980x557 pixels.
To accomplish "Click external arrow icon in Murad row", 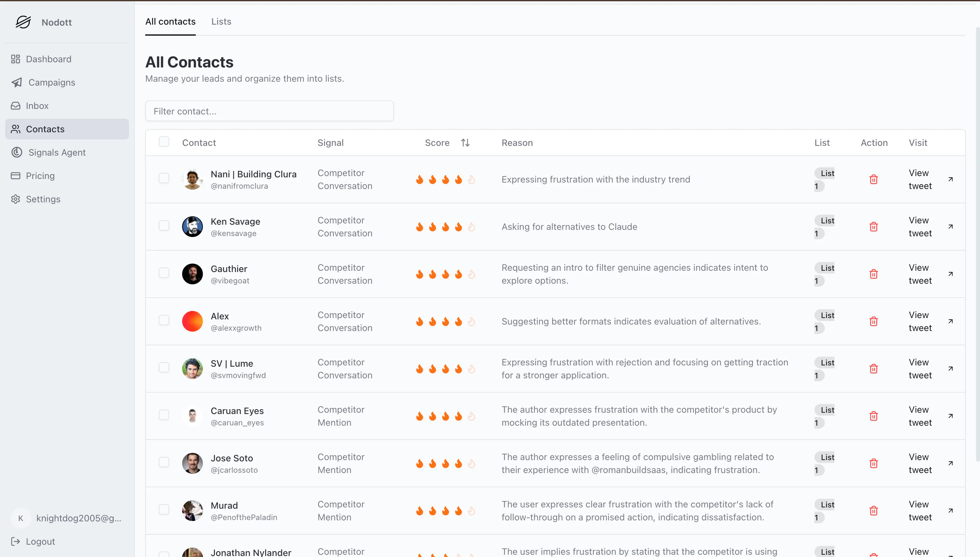I will pyautogui.click(x=951, y=511).
